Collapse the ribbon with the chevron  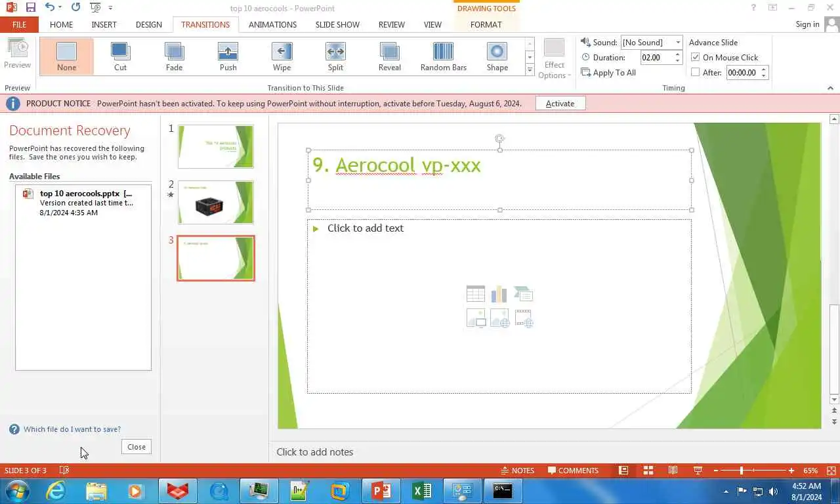coord(830,88)
